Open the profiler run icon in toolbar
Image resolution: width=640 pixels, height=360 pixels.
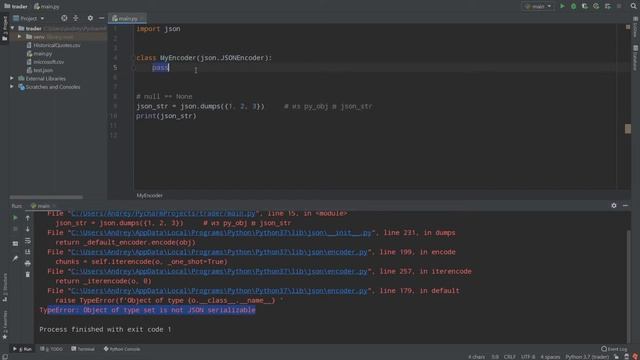[596, 6]
